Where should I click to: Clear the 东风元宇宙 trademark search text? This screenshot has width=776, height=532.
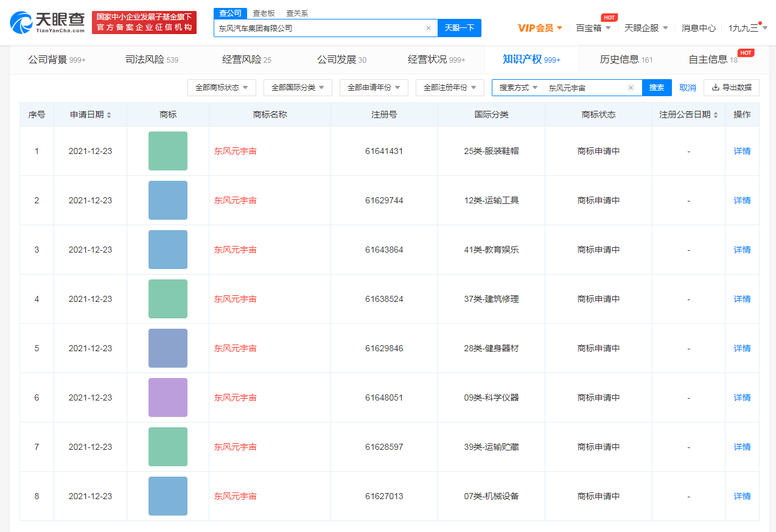tap(631, 88)
